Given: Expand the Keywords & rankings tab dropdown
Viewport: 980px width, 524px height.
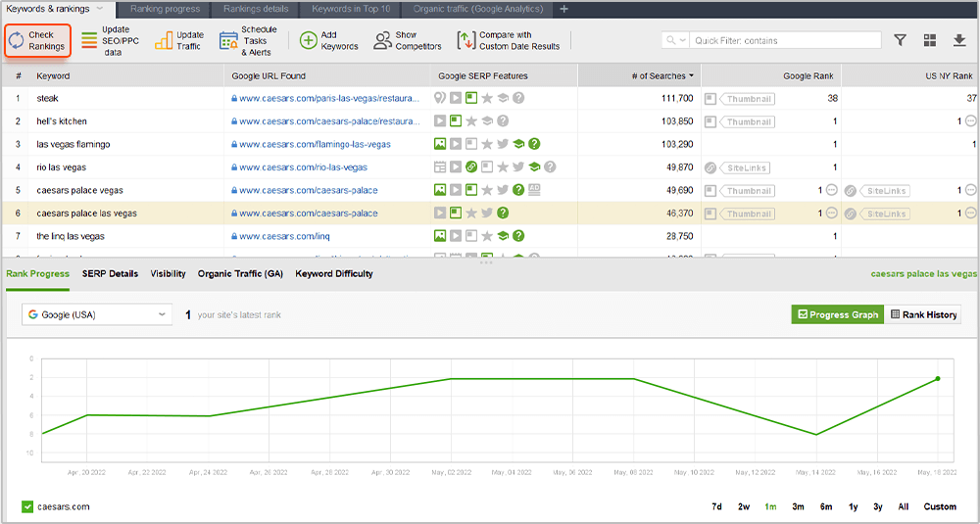Looking at the screenshot, I should pos(99,9).
